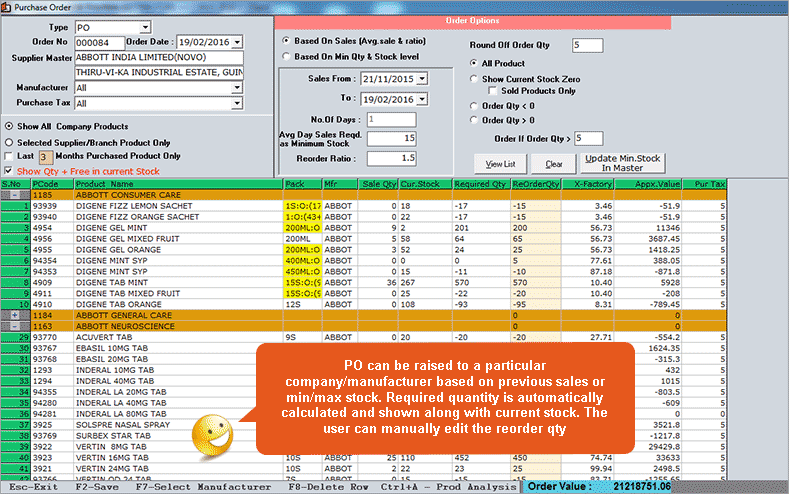Click the months count field showing 3
This screenshot has height=494, width=789.
coord(46,157)
